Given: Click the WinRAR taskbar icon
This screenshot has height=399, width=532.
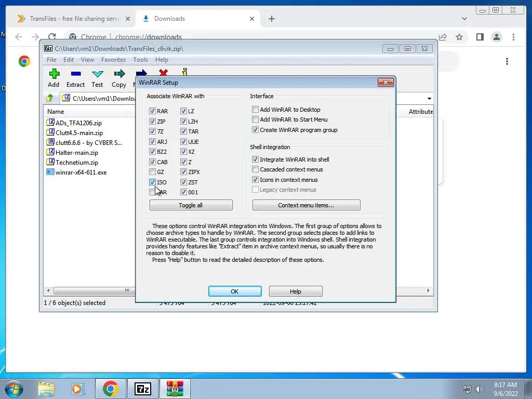Looking at the screenshot, I should pyautogui.click(x=175, y=389).
